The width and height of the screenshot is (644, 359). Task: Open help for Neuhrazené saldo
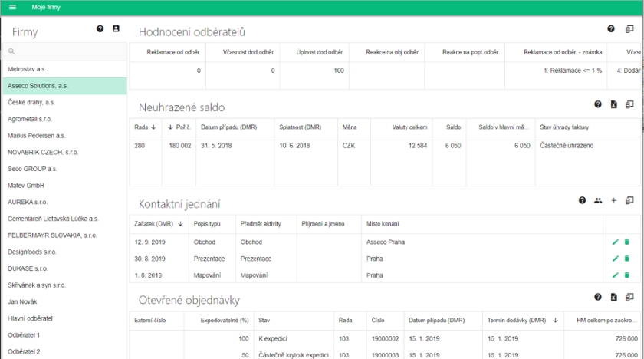click(x=597, y=104)
